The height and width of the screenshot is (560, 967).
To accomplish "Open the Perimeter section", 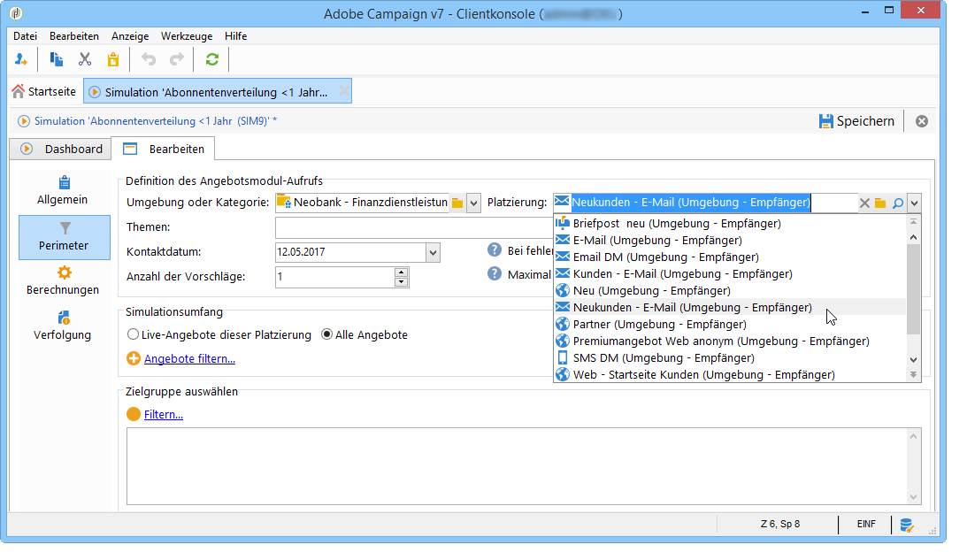I will tap(64, 237).
